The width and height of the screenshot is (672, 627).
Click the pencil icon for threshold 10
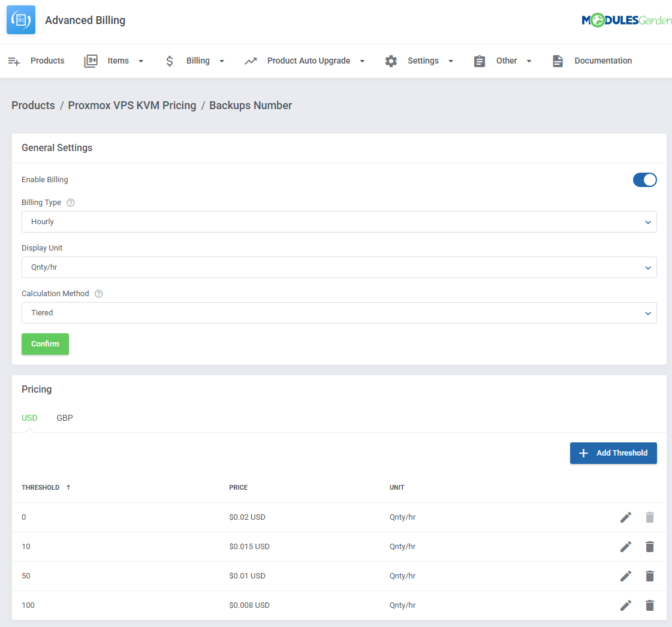[626, 547]
